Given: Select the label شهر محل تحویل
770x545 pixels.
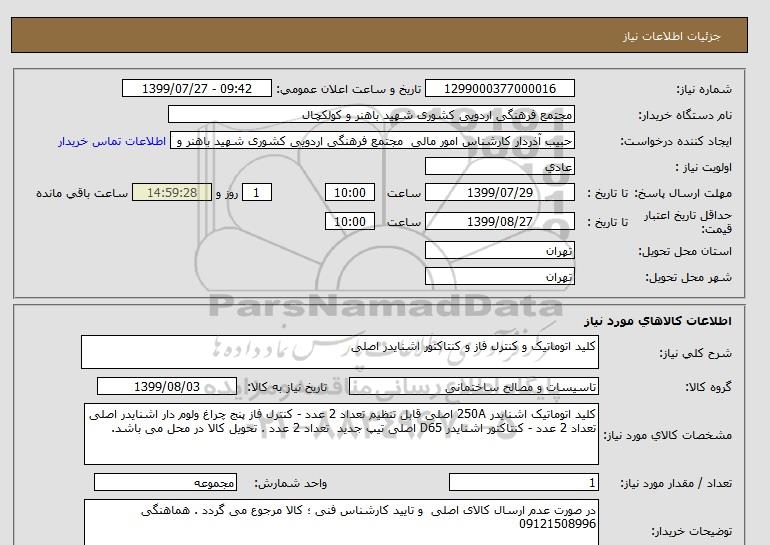Looking at the screenshot, I should coord(688,277).
